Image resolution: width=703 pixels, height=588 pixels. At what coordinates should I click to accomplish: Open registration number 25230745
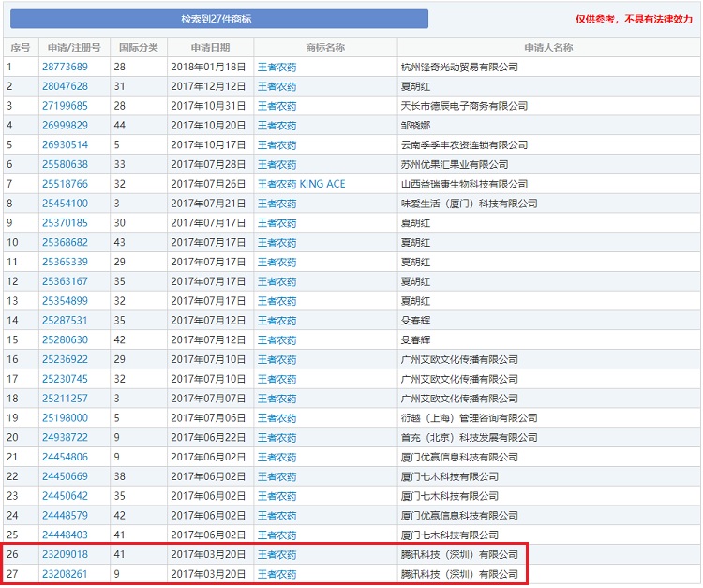[x=65, y=379]
